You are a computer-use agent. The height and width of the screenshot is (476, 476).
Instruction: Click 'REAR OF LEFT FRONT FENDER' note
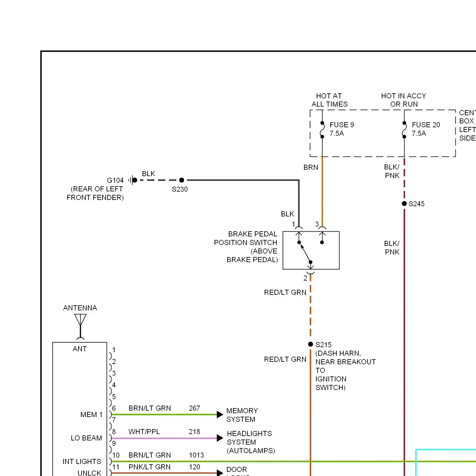[95, 193]
